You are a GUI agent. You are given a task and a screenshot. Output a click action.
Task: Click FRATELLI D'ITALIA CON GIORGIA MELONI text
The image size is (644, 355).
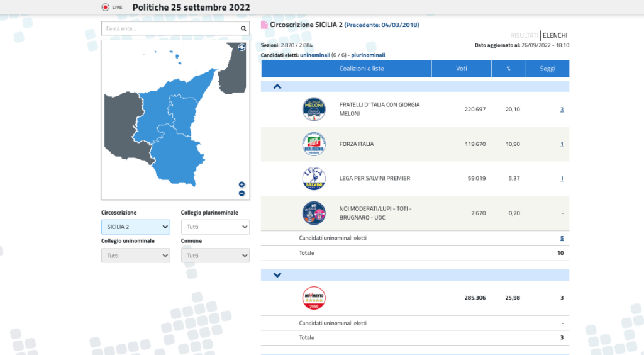point(379,110)
